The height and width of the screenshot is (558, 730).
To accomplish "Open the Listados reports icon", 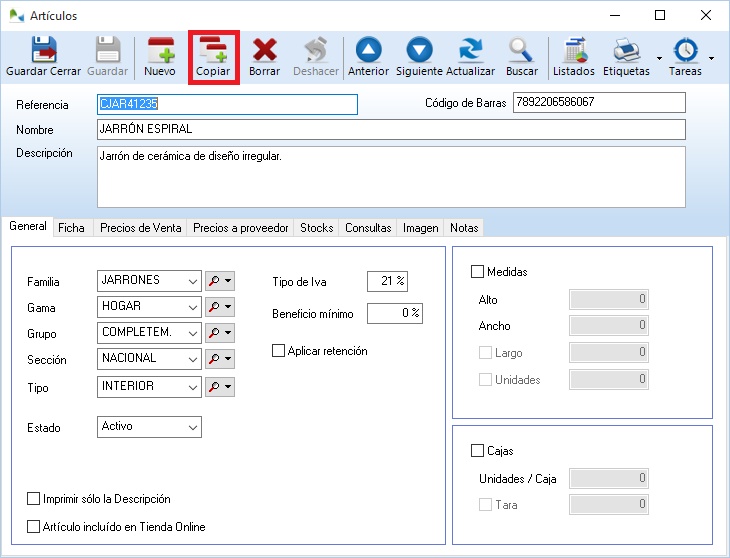I will [x=573, y=57].
